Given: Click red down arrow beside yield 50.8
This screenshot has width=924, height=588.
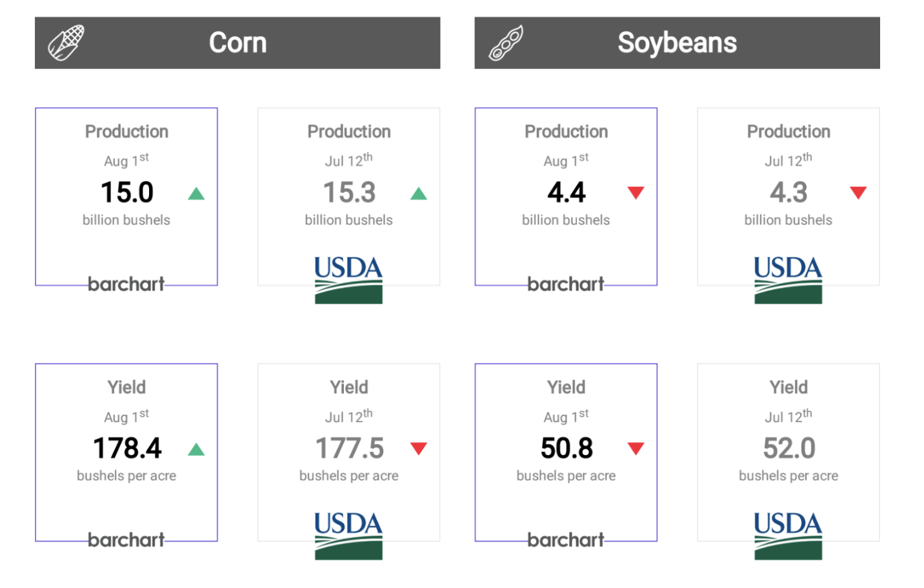Looking at the screenshot, I should 636,449.
